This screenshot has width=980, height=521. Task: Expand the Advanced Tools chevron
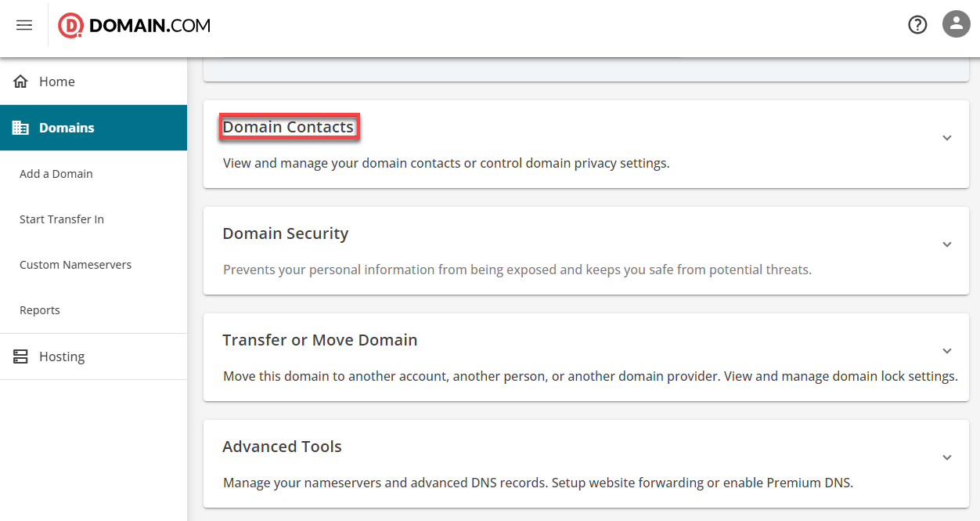947,458
